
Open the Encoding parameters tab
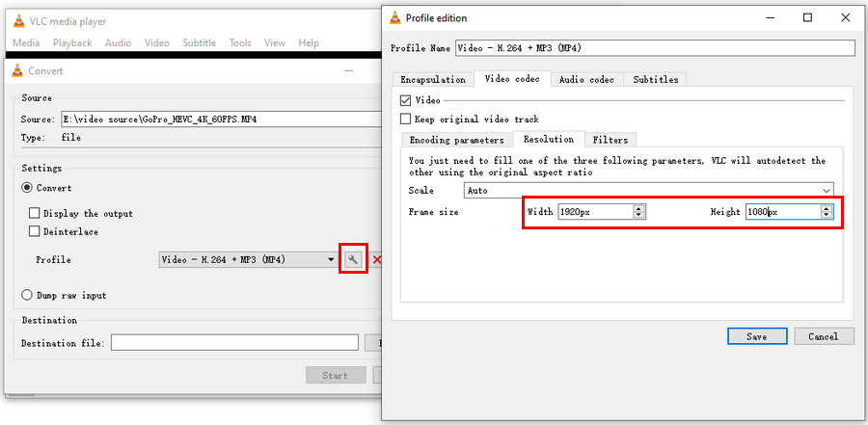point(457,140)
